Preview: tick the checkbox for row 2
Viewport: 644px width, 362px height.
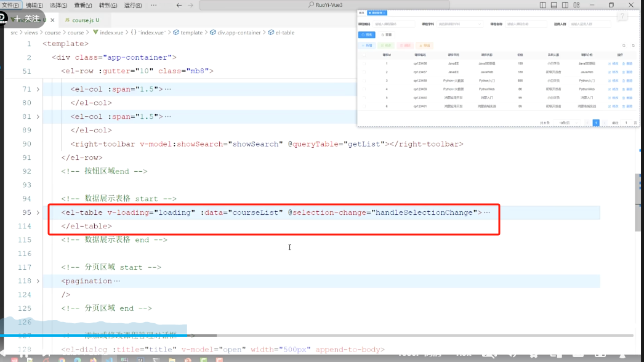[364, 72]
